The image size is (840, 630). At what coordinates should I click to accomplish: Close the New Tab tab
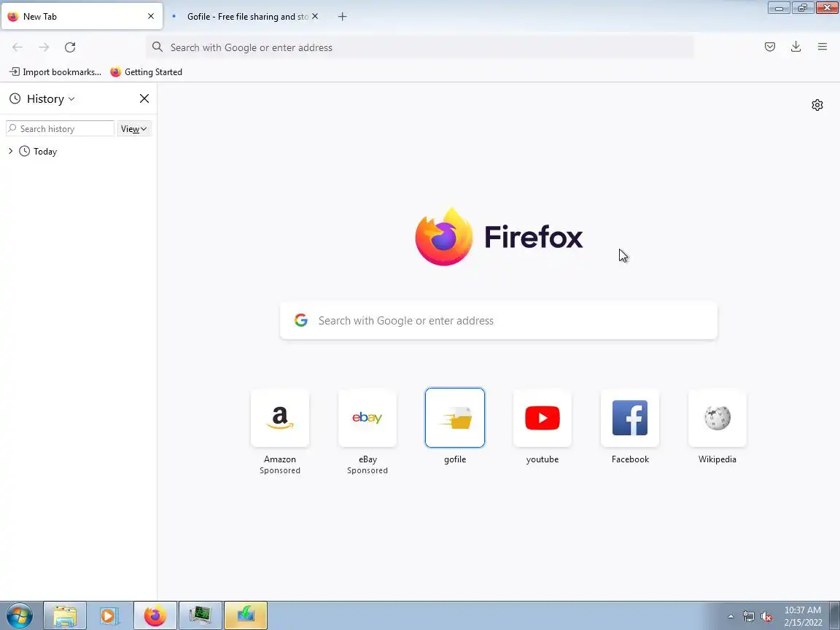(150, 17)
